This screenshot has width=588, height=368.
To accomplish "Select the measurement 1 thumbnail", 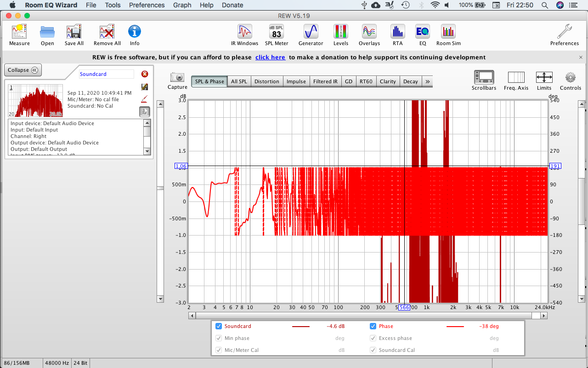I will 36,101.
